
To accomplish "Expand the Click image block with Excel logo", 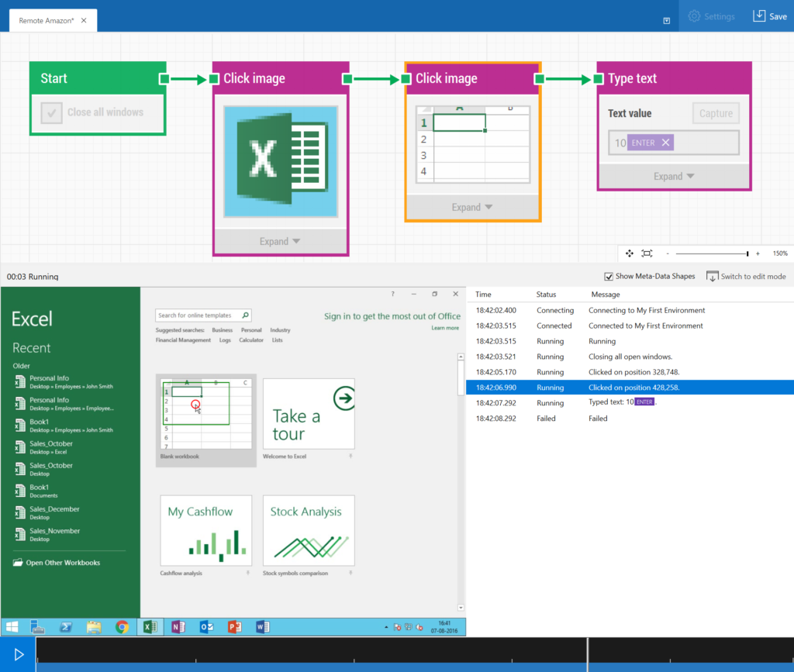I will (x=281, y=241).
